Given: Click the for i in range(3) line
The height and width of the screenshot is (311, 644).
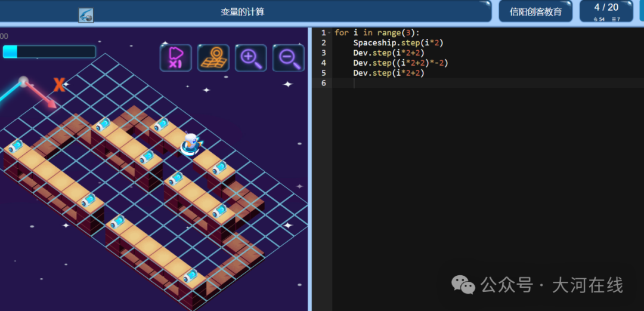Looking at the screenshot, I should coord(377,33).
